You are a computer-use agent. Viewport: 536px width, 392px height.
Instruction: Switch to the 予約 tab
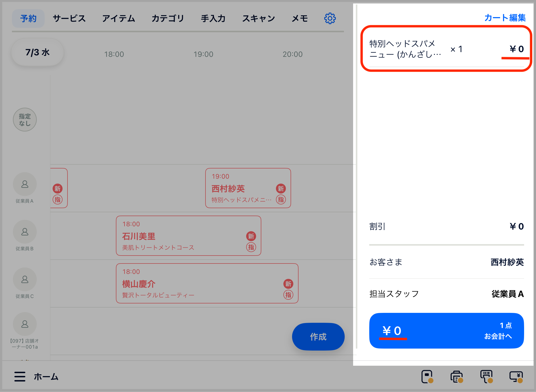click(28, 18)
